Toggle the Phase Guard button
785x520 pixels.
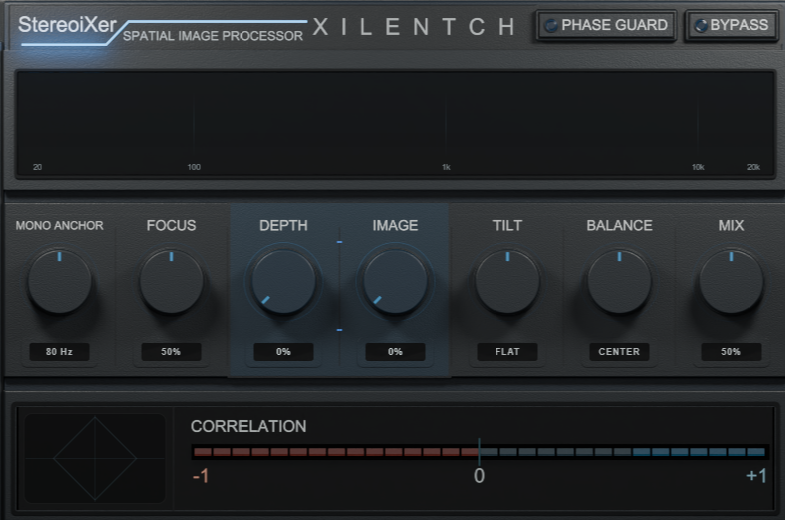[606, 26]
